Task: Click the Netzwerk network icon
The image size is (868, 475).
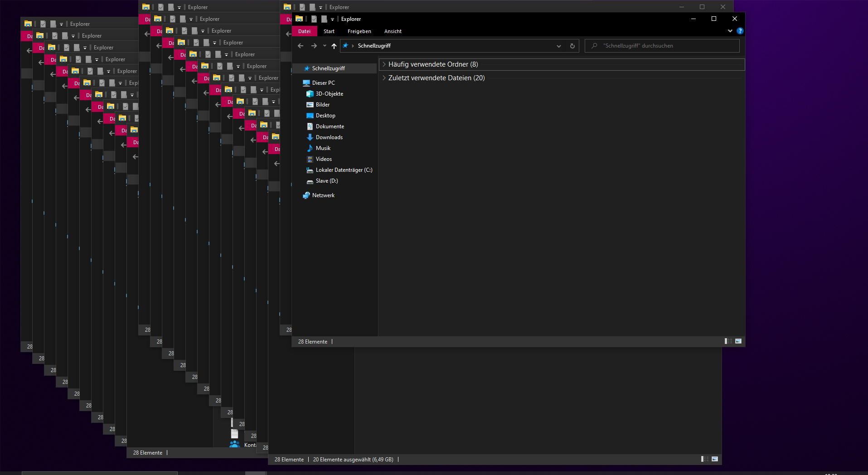Action: coord(306,195)
